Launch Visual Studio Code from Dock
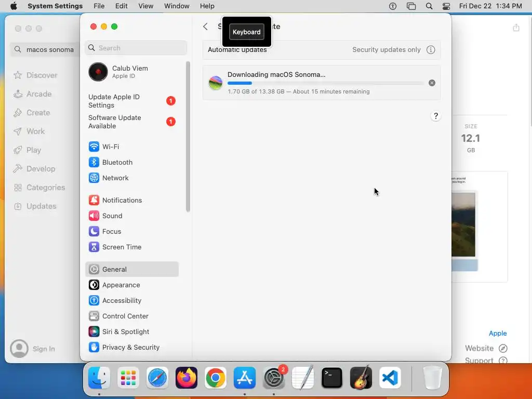Image resolution: width=532 pixels, height=399 pixels. pyautogui.click(x=390, y=378)
